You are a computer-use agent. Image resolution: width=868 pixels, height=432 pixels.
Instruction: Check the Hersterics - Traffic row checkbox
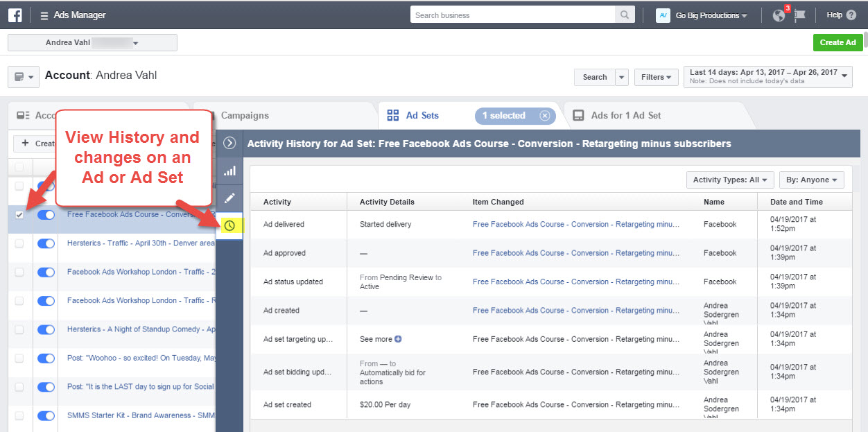pyautogui.click(x=19, y=243)
